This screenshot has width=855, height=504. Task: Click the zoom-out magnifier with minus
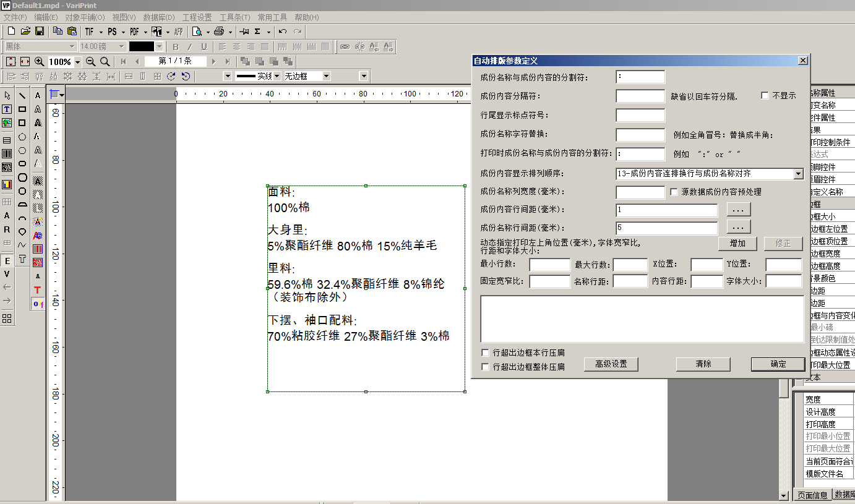[90, 61]
